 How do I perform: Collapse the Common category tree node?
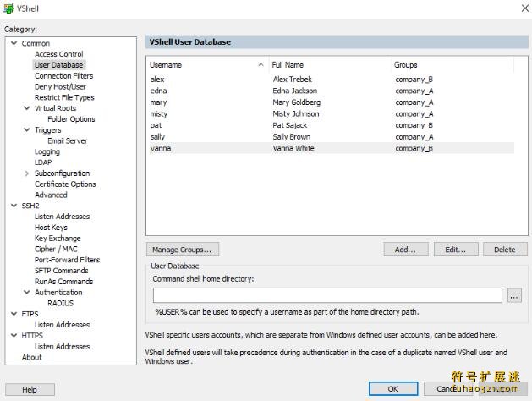click(x=14, y=43)
